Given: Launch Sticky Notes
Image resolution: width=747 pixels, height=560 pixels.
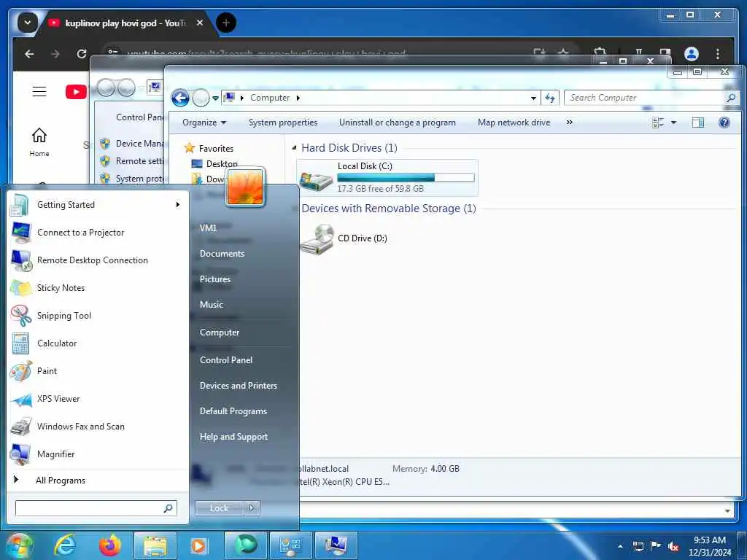Looking at the screenshot, I should coord(98,287).
